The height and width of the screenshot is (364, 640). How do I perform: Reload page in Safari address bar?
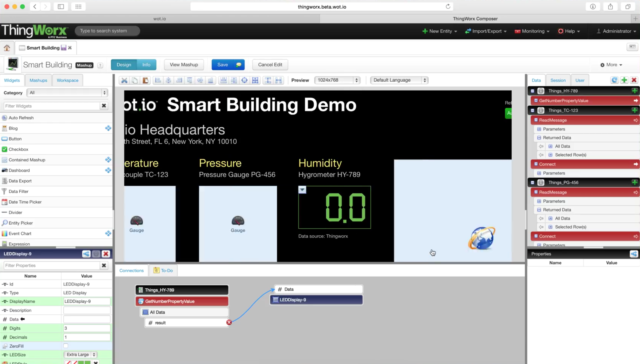448,7
